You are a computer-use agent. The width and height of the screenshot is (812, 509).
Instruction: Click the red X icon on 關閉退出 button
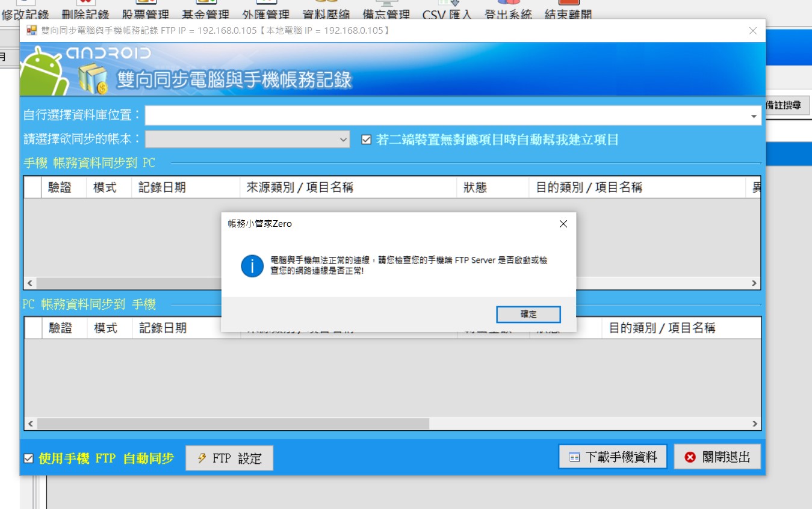point(690,457)
